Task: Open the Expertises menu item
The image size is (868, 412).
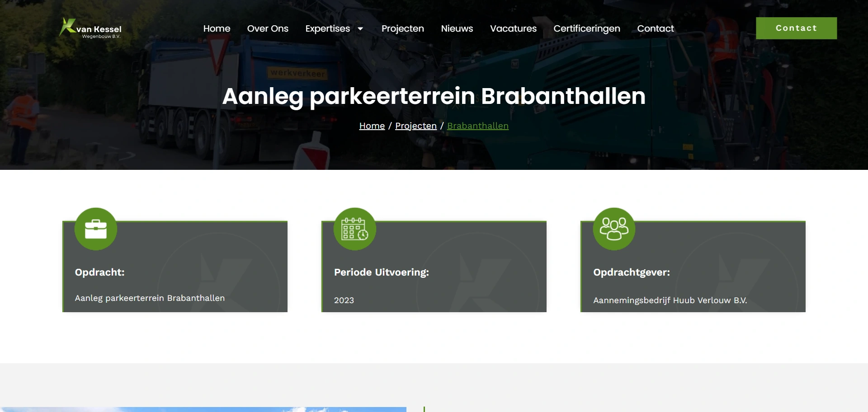Action: pyautogui.click(x=327, y=28)
